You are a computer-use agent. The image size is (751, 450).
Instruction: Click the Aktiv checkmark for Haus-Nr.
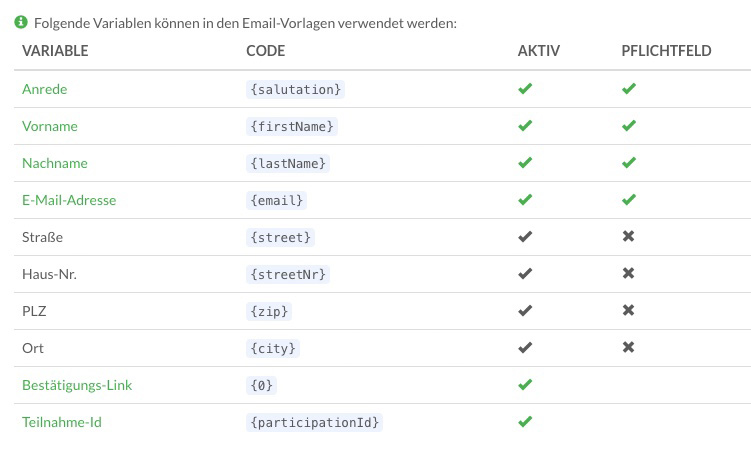[x=525, y=273]
